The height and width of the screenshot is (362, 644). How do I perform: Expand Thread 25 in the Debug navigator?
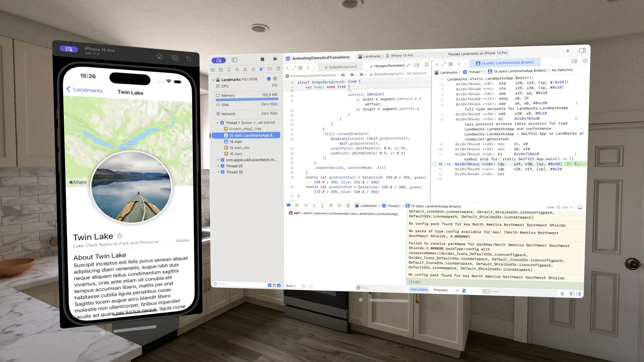(x=218, y=166)
